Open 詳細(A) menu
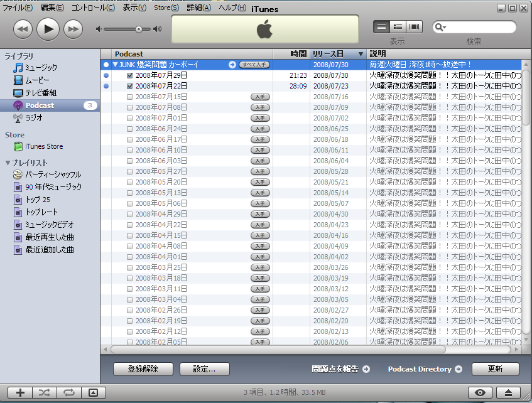 (199, 8)
